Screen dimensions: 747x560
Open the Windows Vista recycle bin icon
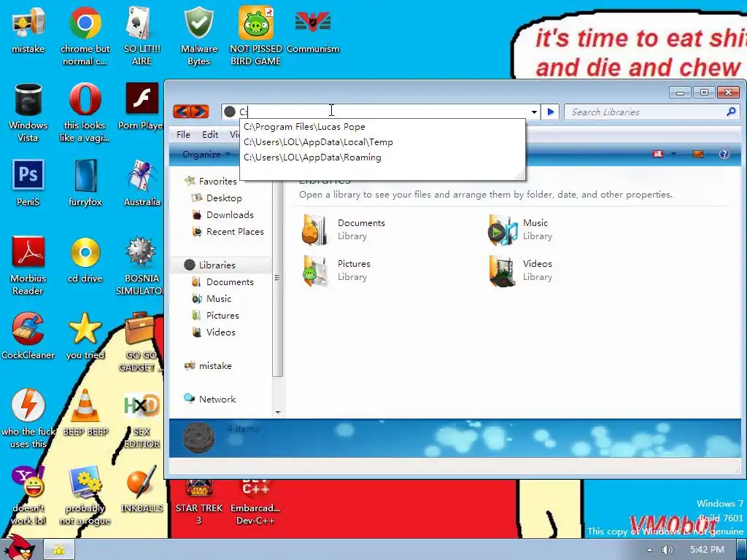pyautogui.click(x=28, y=113)
